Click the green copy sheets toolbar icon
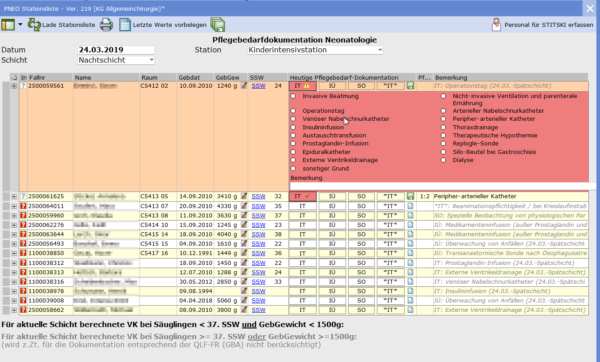 (x=217, y=25)
